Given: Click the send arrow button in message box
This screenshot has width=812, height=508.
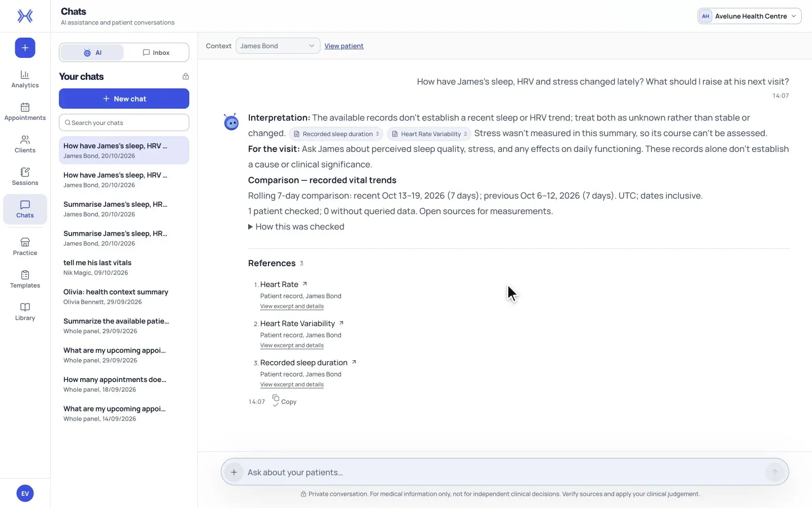Looking at the screenshot, I should 774,472.
